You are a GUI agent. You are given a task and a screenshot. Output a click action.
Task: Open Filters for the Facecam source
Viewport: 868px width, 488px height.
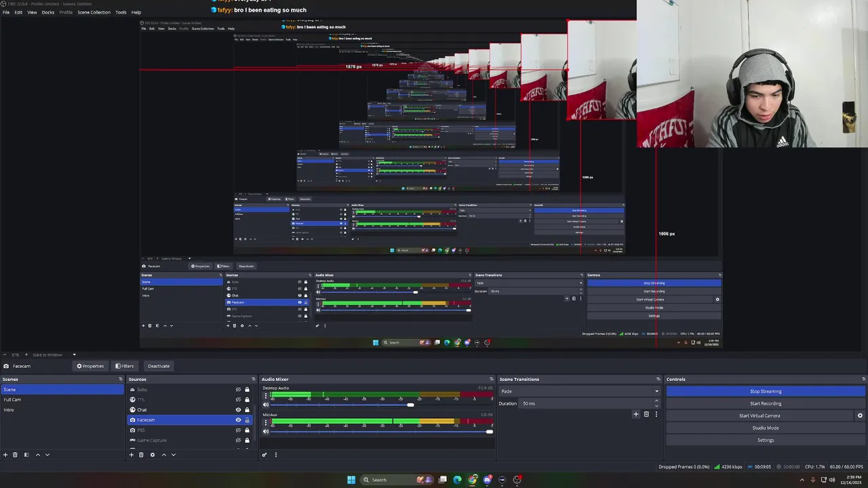[x=124, y=366]
